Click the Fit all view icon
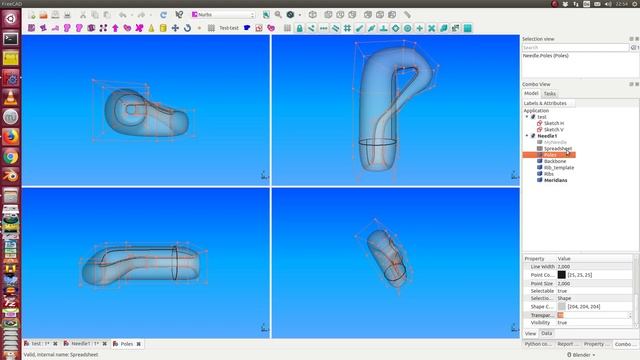The height and width of the screenshot is (360, 640). pyautogui.click(x=266, y=15)
